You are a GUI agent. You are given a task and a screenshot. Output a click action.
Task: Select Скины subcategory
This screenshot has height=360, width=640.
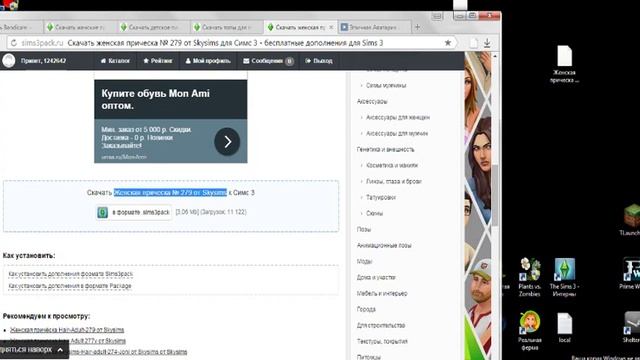click(374, 213)
